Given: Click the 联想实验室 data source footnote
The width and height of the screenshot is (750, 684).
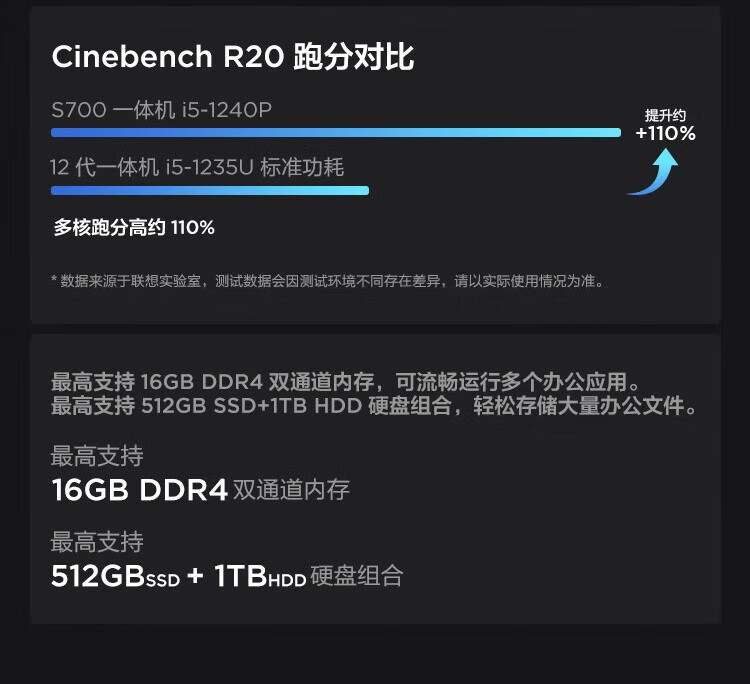Looking at the screenshot, I should pyautogui.click(x=327, y=281).
